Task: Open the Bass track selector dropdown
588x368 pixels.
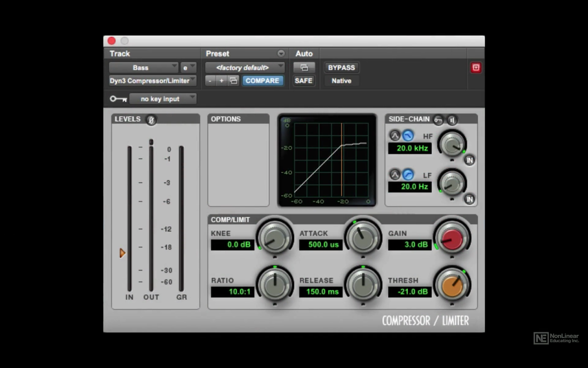Action: click(143, 68)
